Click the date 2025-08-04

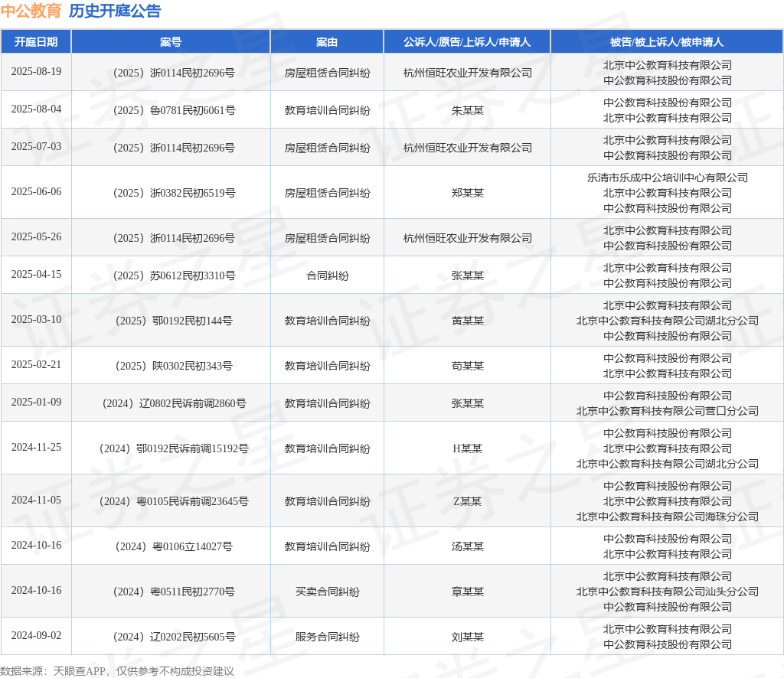tap(36, 109)
